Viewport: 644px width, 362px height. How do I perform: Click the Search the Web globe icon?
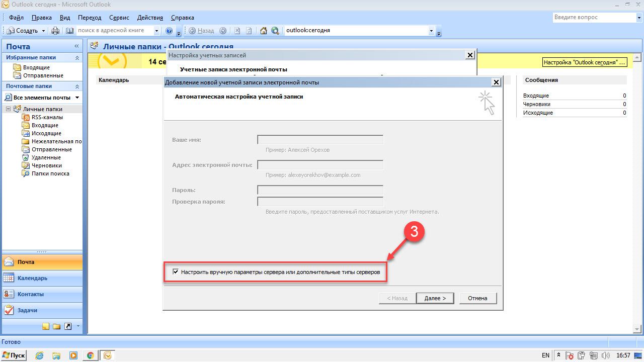pos(275,31)
